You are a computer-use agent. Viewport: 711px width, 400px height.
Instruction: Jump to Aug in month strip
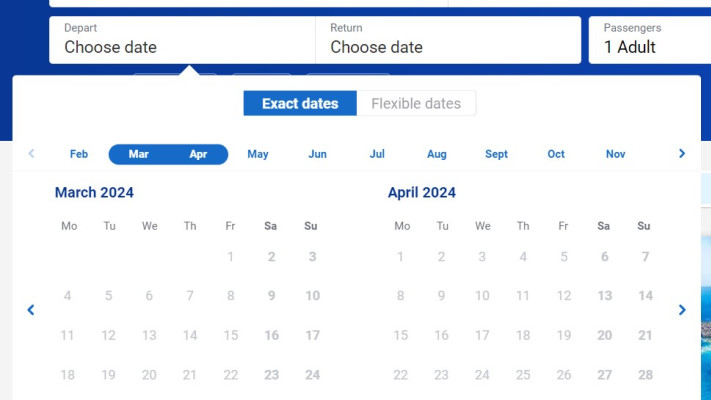click(x=437, y=154)
